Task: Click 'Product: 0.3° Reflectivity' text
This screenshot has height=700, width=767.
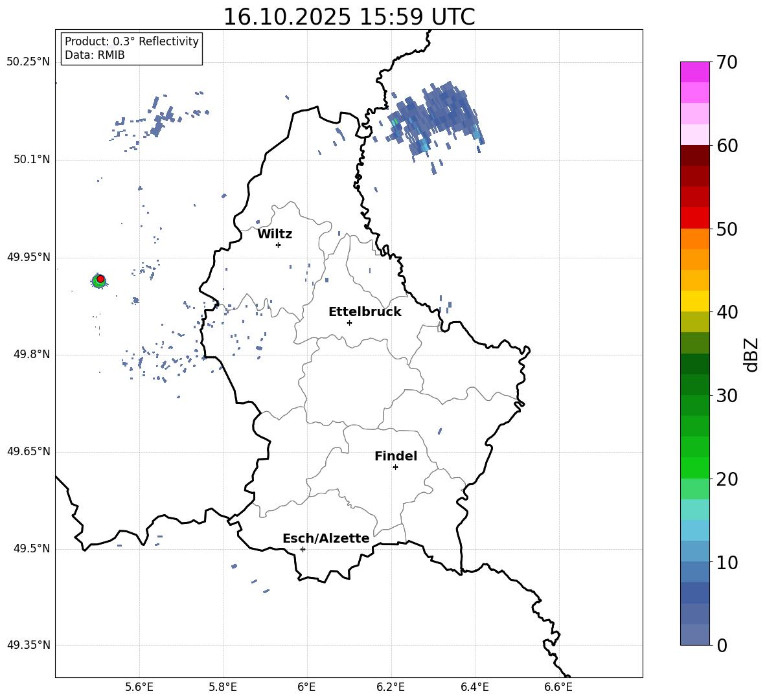Action: pyautogui.click(x=132, y=41)
